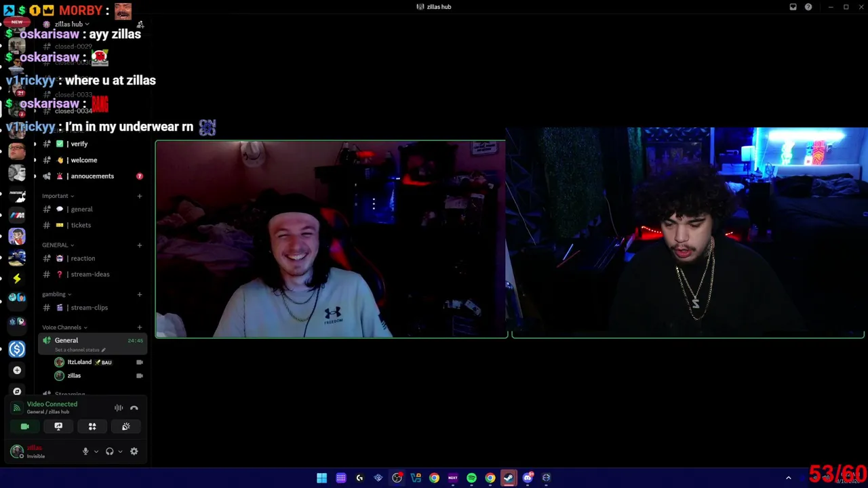Collapse the Voice Channels category
Viewport: 868px width, 488px height.
coord(64,327)
